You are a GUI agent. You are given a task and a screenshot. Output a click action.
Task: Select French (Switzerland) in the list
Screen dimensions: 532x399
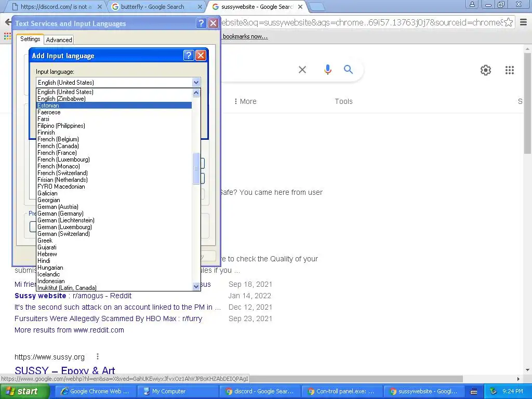coord(114,173)
